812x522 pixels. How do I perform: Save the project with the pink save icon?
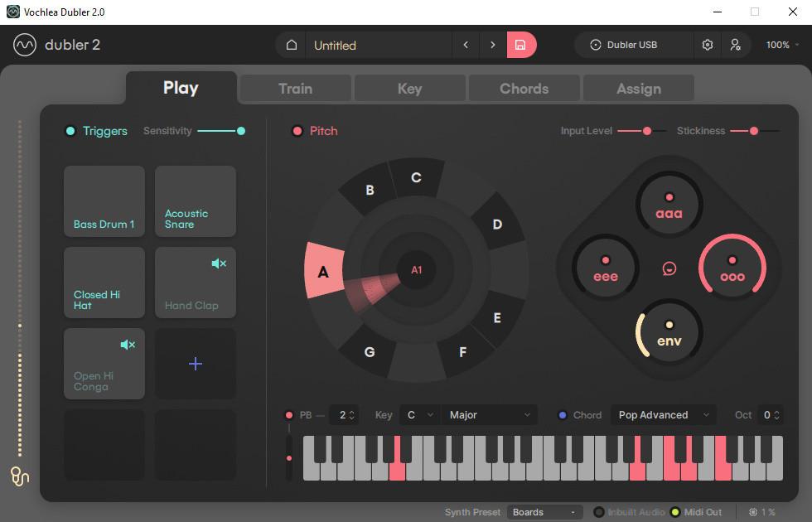pos(521,45)
